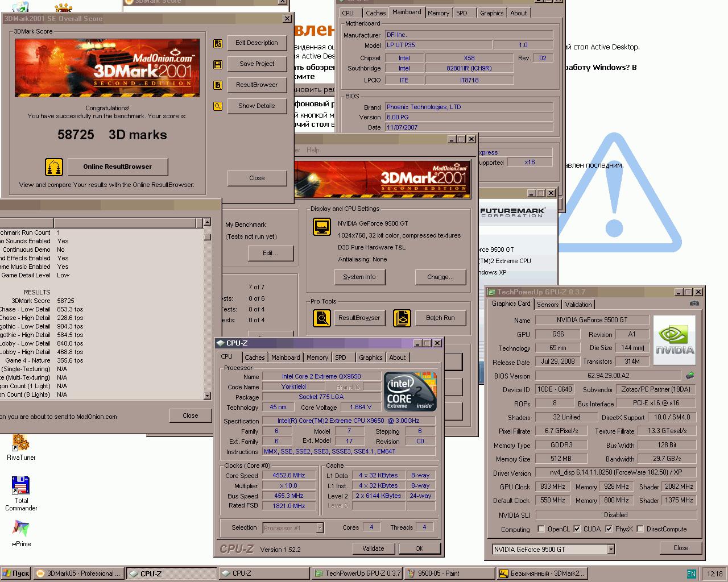This screenshot has width=728, height=582.
Task: Click the Close button in 3DMark Score window
Action: pos(257,178)
